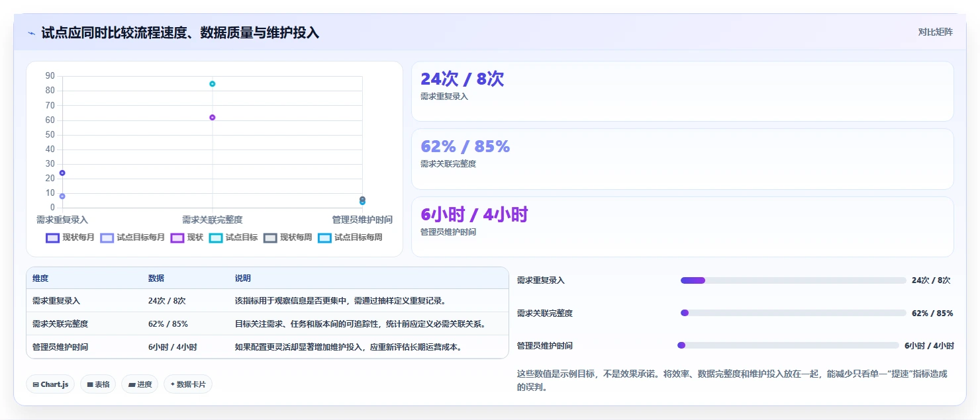The height and width of the screenshot is (420, 980).
Task: Toggle the 试点目标每月 legend item
Action: click(132, 237)
